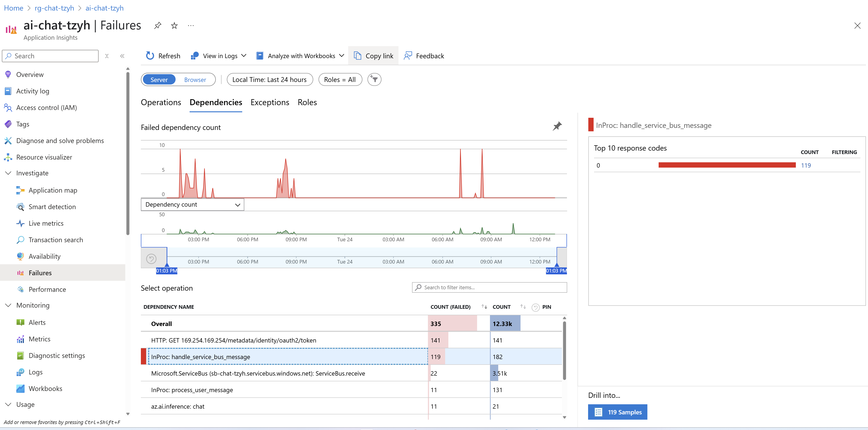Open Diagnostic settings
868x430 pixels.
[57, 355]
